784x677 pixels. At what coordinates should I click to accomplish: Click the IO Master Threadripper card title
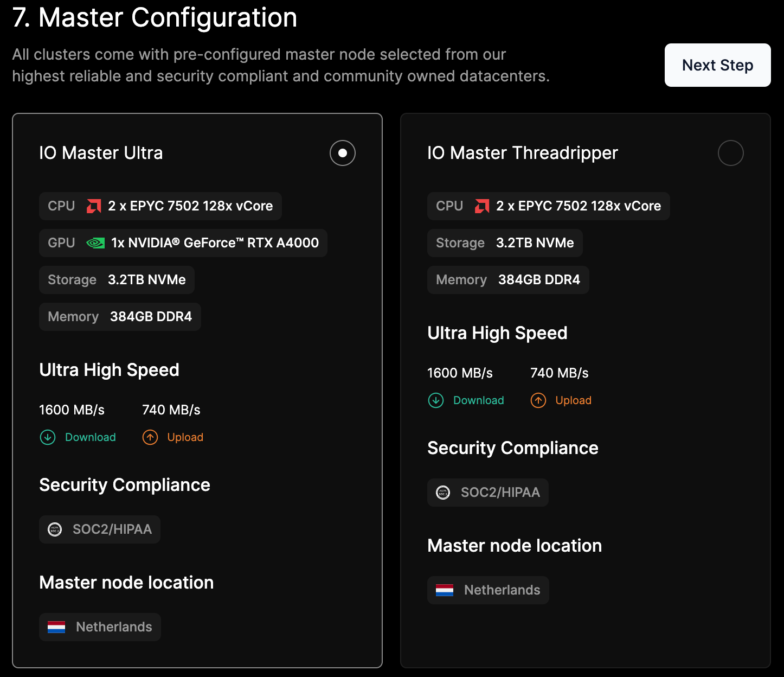coord(523,153)
